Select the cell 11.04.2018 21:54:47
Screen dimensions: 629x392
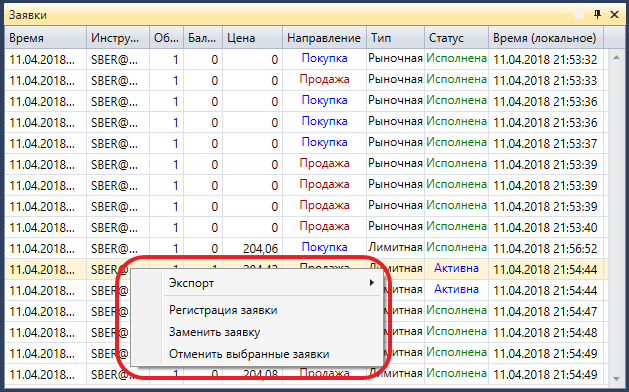coord(545,311)
